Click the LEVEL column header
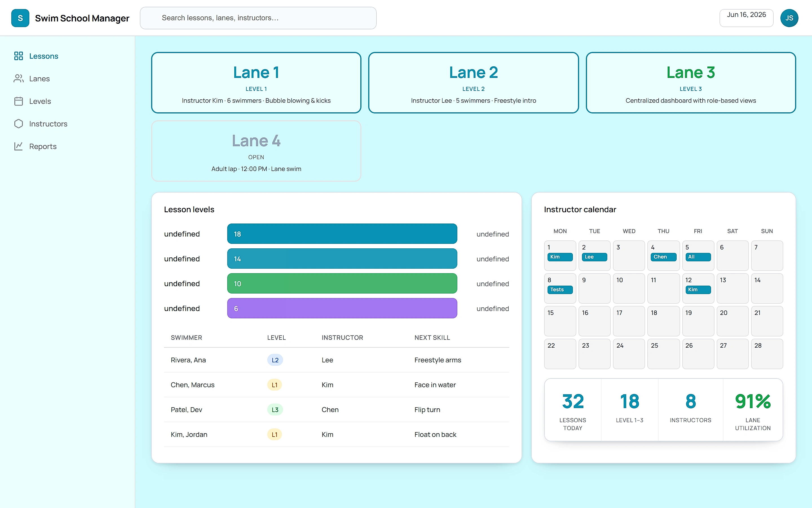The image size is (812, 508). coord(277,338)
